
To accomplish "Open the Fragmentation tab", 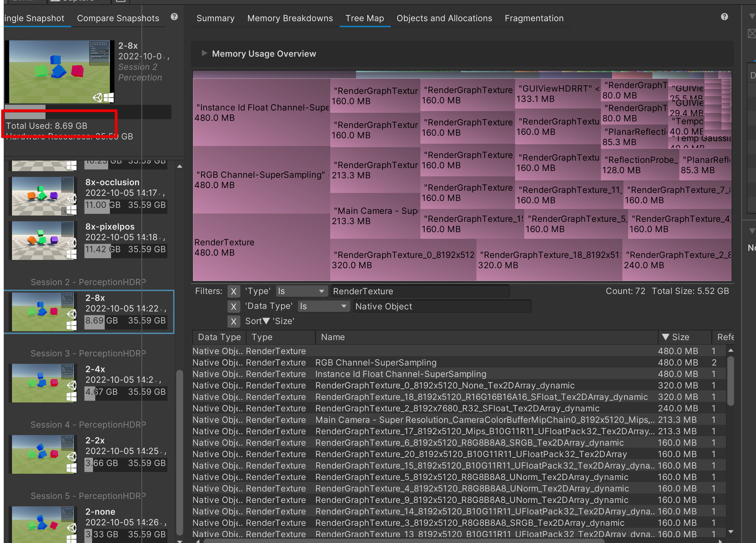I will [x=534, y=18].
